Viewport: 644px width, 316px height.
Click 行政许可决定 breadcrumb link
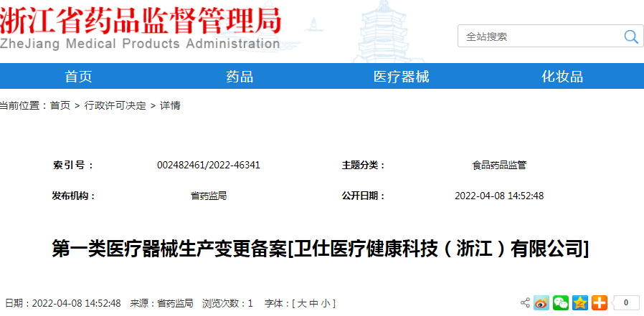pyautogui.click(x=115, y=106)
